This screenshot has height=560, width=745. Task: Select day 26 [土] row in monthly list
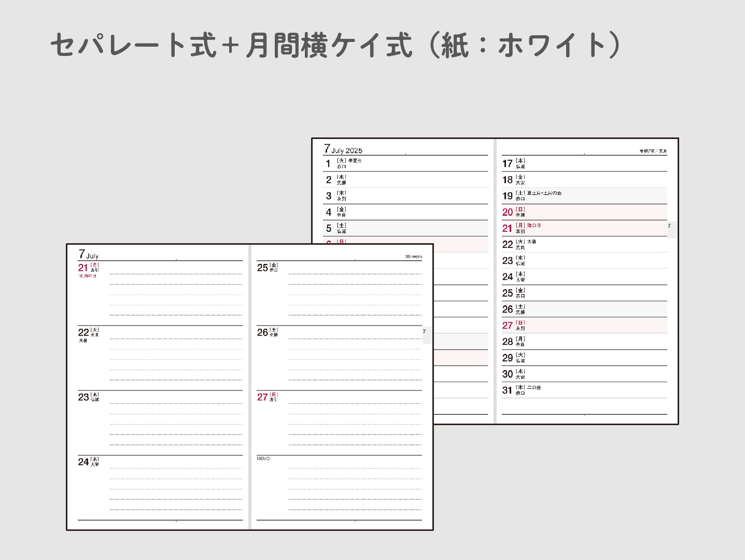tap(584, 309)
